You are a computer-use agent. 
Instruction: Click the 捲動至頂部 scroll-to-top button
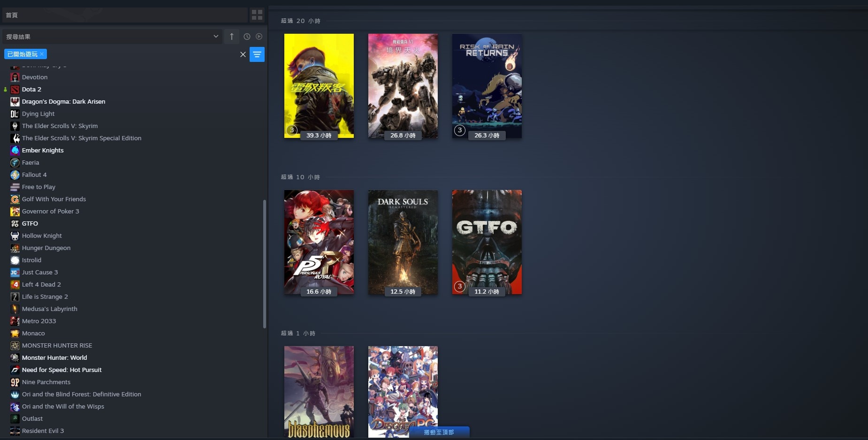439,432
